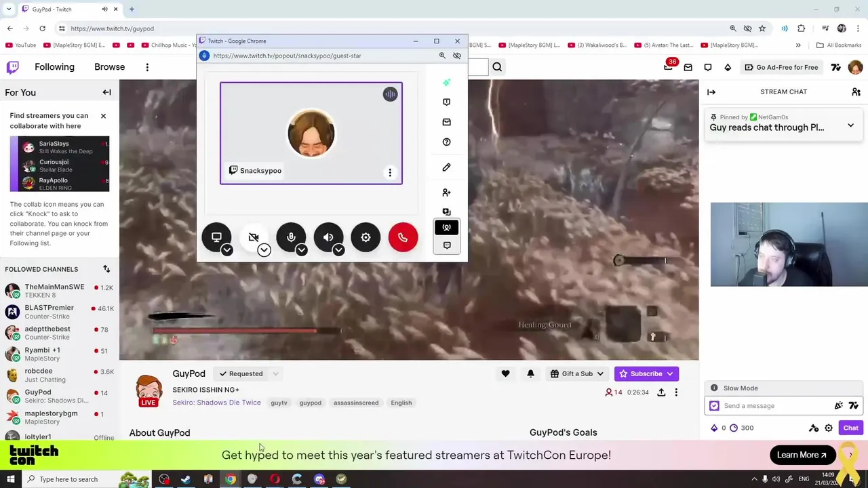Collapse the For You sidebar
868x488 pixels.
[x=106, y=92]
